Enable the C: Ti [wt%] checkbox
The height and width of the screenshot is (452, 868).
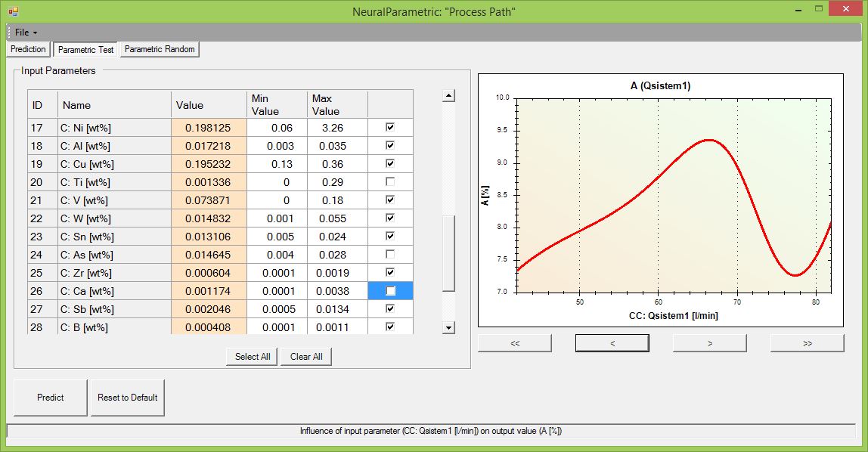click(390, 182)
